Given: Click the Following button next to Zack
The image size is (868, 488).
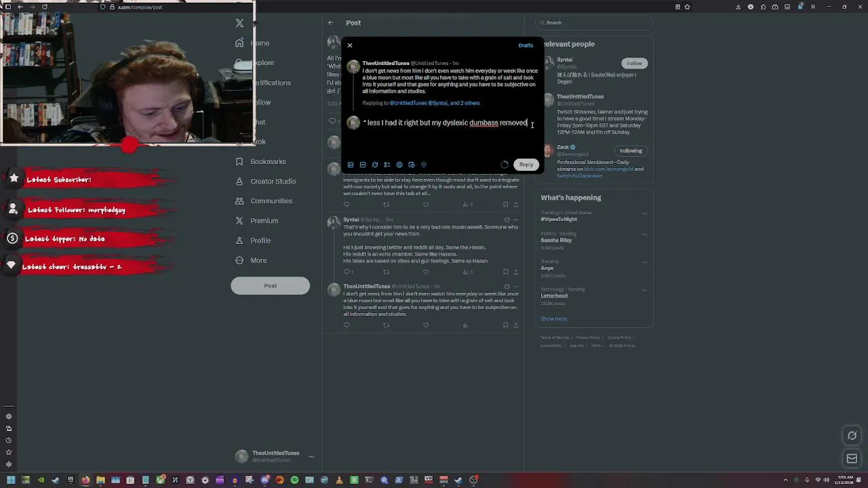Looking at the screenshot, I should pos(631,150).
